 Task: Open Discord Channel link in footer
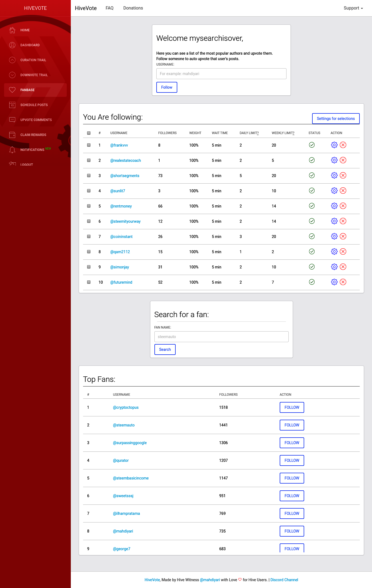point(284,580)
